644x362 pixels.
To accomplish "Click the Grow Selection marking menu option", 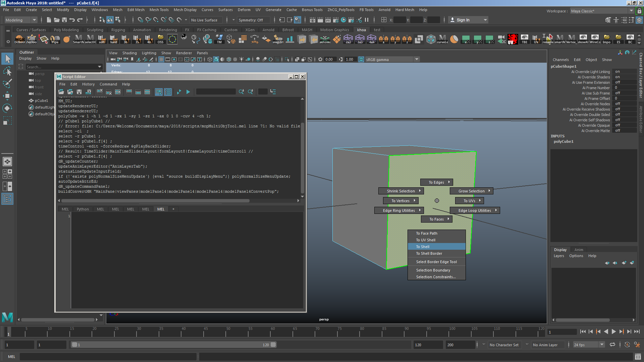I will pyautogui.click(x=471, y=191).
